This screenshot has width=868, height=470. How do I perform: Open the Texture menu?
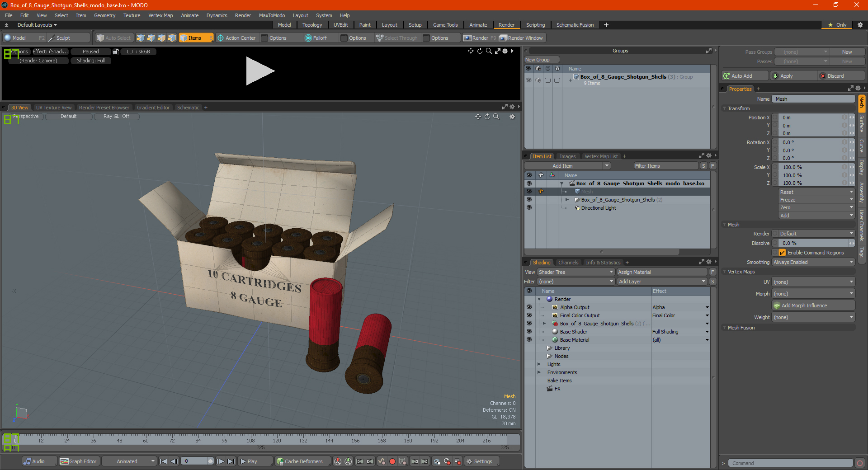click(x=132, y=15)
